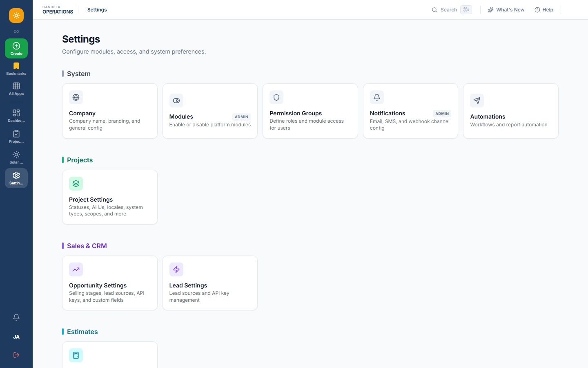Click bell icon on Notifications card
The width and height of the screenshot is (588, 368).
pos(377,97)
